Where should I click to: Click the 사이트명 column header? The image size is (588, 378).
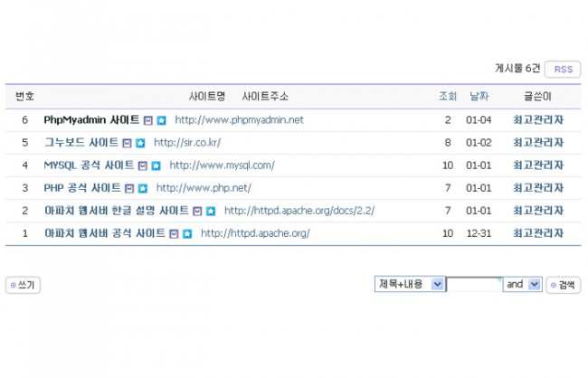pyautogui.click(x=206, y=97)
